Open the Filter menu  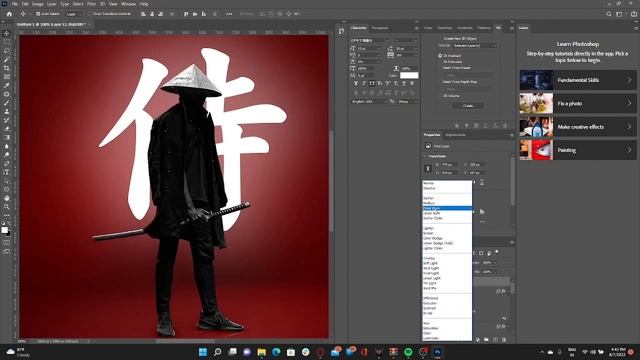91,4
